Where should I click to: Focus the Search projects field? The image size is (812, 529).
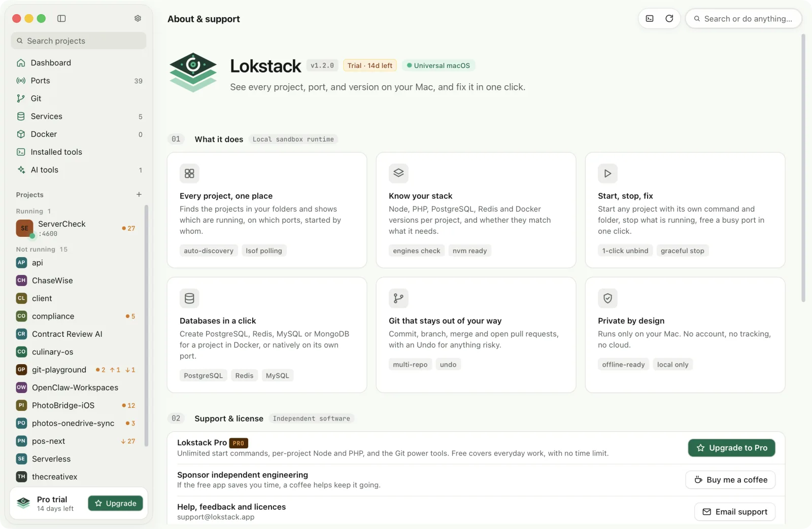pyautogui.click(x=79, y=41)
